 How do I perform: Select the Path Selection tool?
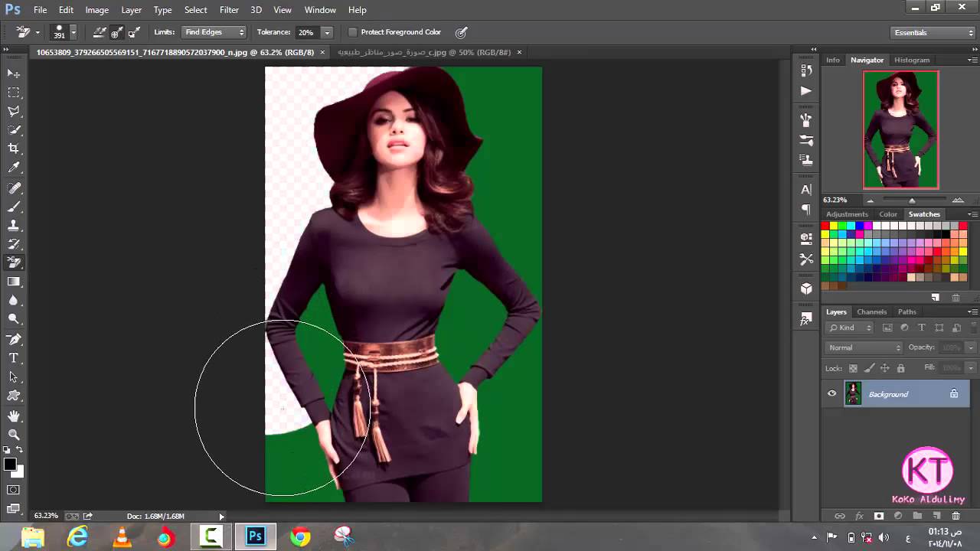14,377
